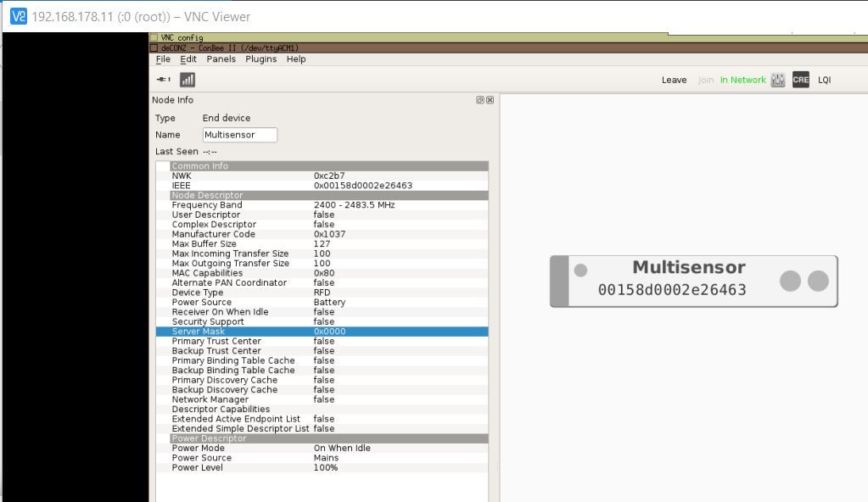Select the Device Type RFD row
The height and width of the screenshot is (502, 868).
(x=322, y=293)
